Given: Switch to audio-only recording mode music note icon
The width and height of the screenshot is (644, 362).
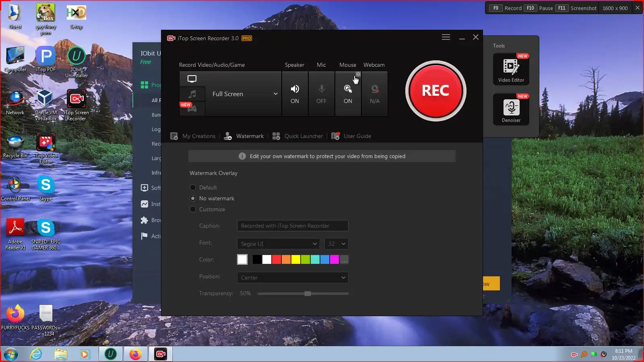Looking at the screenshot, I should click(x=192, y=94).
